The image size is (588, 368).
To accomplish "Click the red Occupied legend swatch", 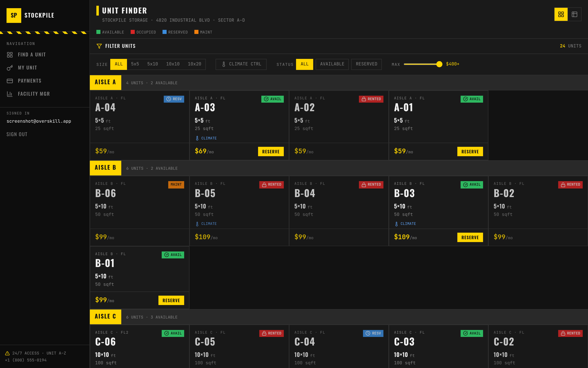I will 133,32.
